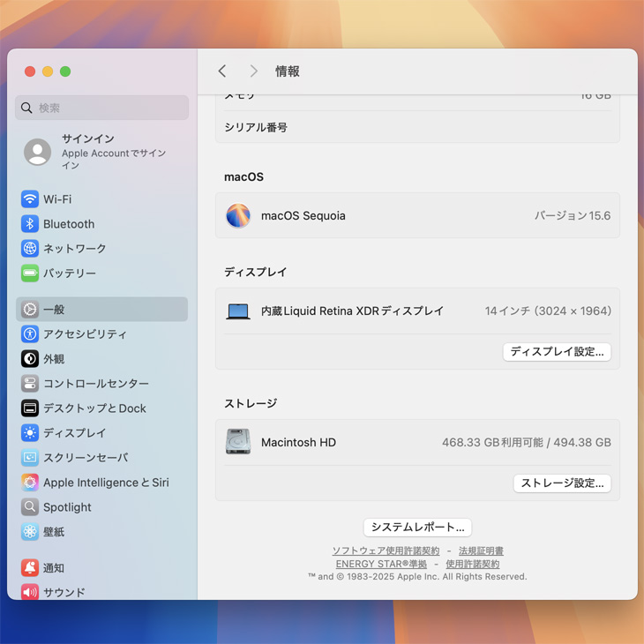Image resolution: width=644 pixels, height=644 pixels.
Task: Open the Wi-Fi settings icon
Action: point(30,199)
